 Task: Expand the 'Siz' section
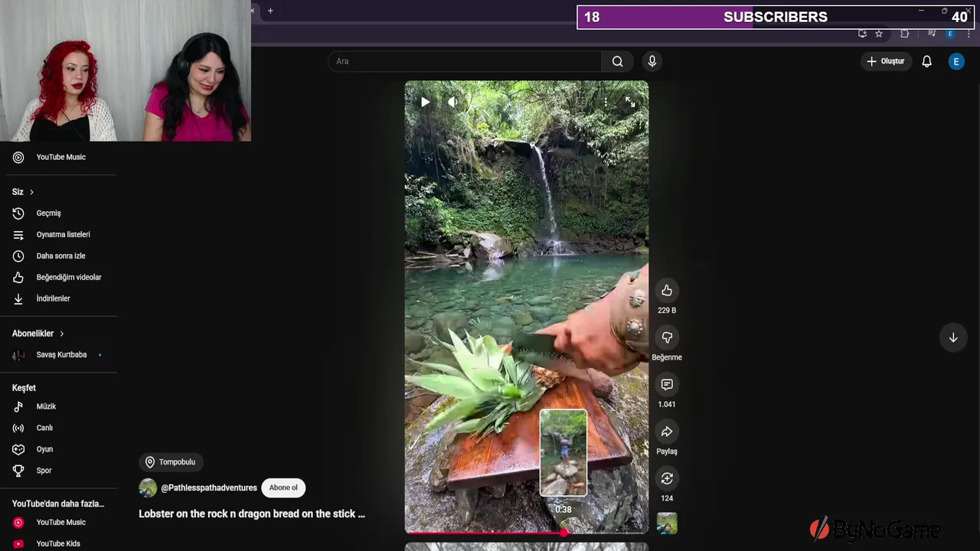pos(23,192)
